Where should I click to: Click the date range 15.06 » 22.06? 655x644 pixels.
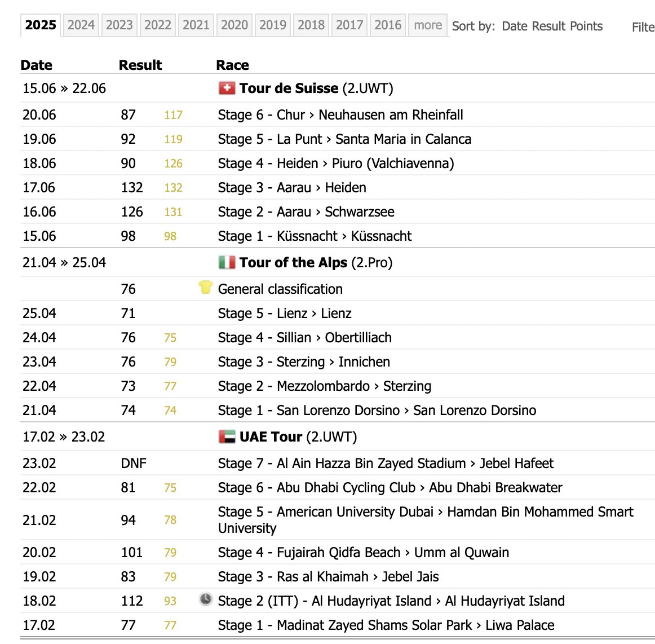click(64, 89)
